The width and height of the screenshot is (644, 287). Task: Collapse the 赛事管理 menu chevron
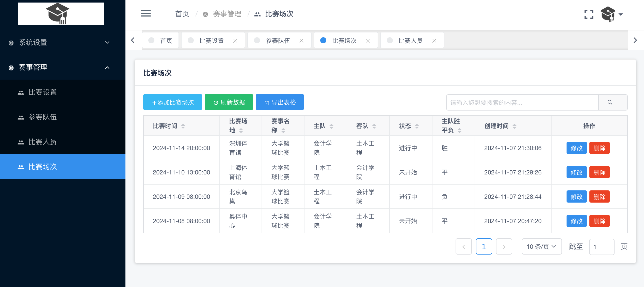click(x=107, y=67)
